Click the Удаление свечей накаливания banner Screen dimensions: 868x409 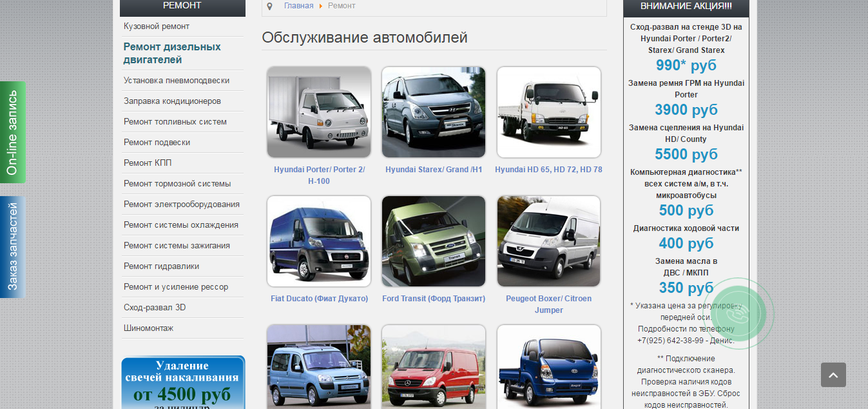coord(183,383)
